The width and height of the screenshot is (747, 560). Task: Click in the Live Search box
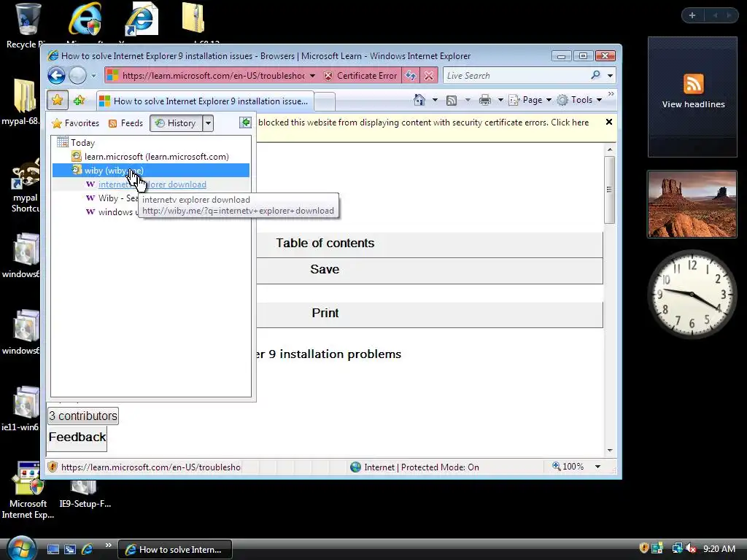(516, 76)
